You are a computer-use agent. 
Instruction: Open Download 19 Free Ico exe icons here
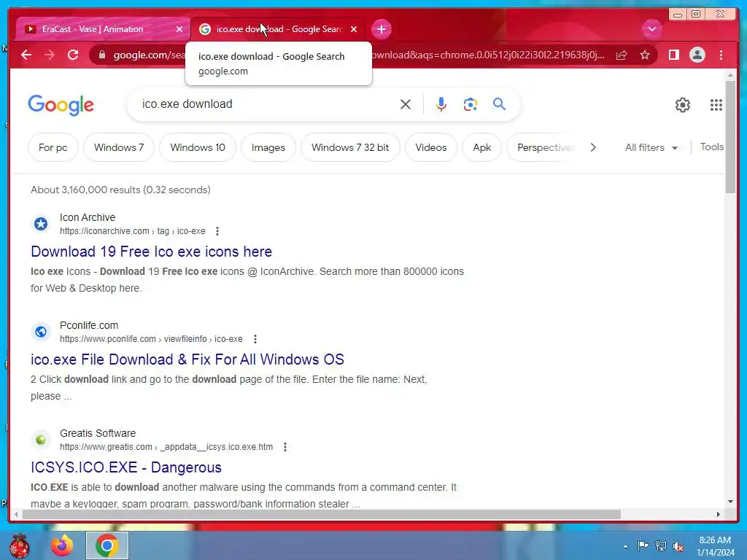152,252
